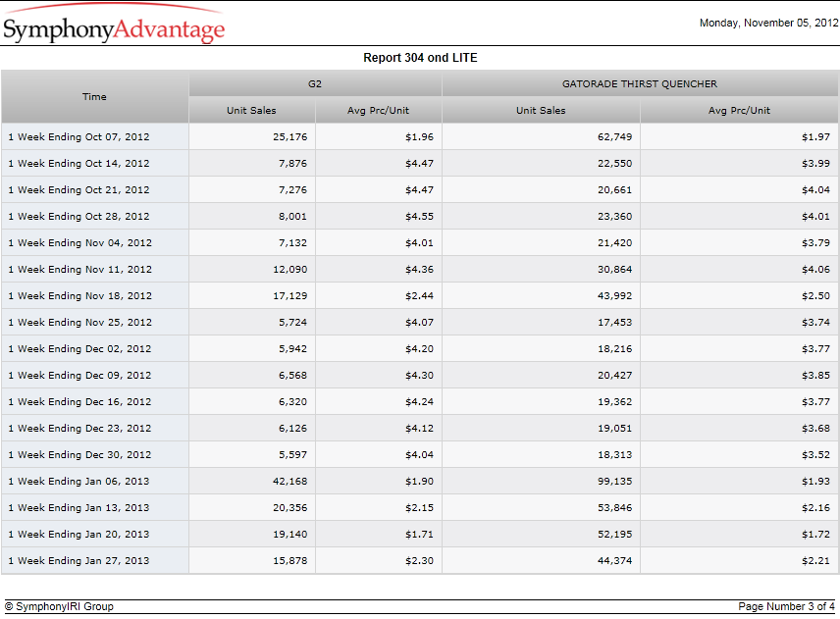
Task: Select row 1 Week Ending Dec 23, 2012
Action: 420,429
